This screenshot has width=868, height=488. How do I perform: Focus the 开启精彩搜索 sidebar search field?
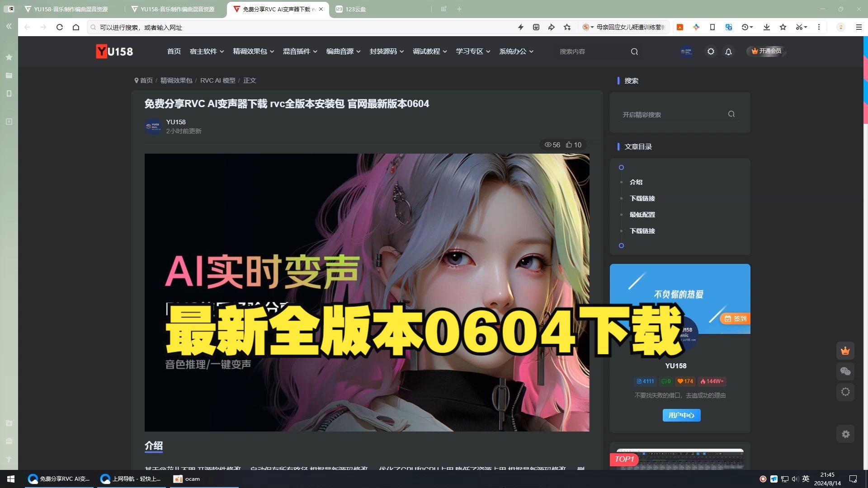673,114
